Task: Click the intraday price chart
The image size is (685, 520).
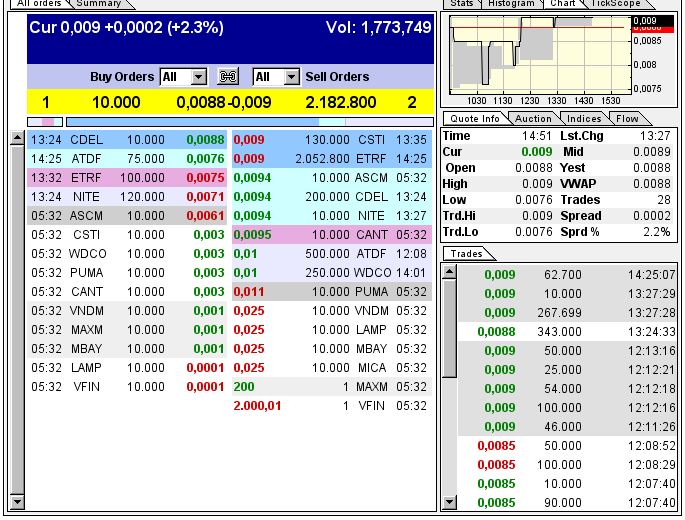Action: coord(540,55)
